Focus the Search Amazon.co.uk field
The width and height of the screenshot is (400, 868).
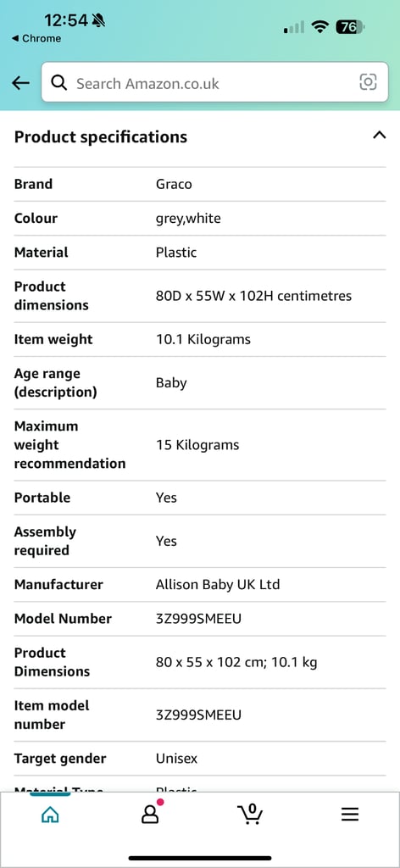click(x=214, y=82)
